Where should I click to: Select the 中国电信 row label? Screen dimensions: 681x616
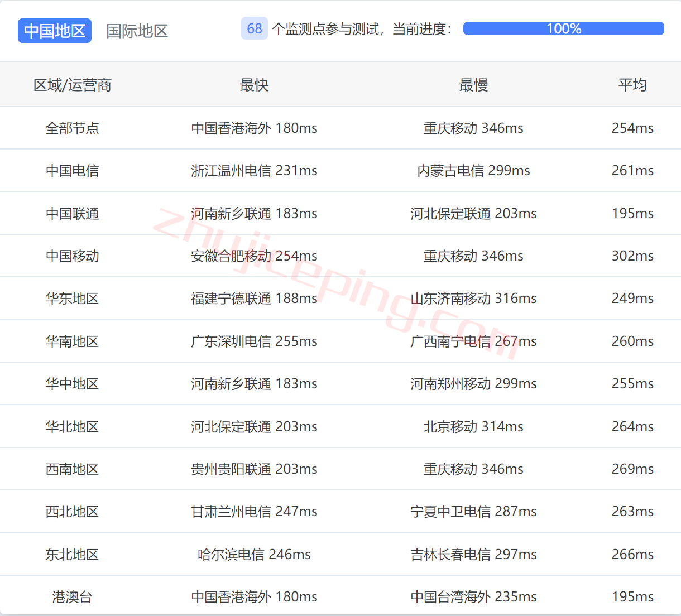click(x=73, y=171)
